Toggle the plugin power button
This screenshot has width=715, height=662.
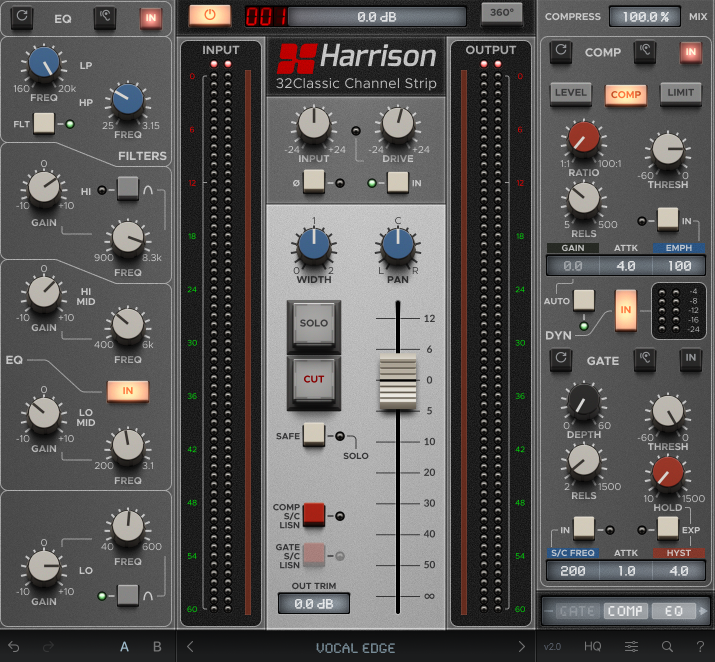click(210, 16)
